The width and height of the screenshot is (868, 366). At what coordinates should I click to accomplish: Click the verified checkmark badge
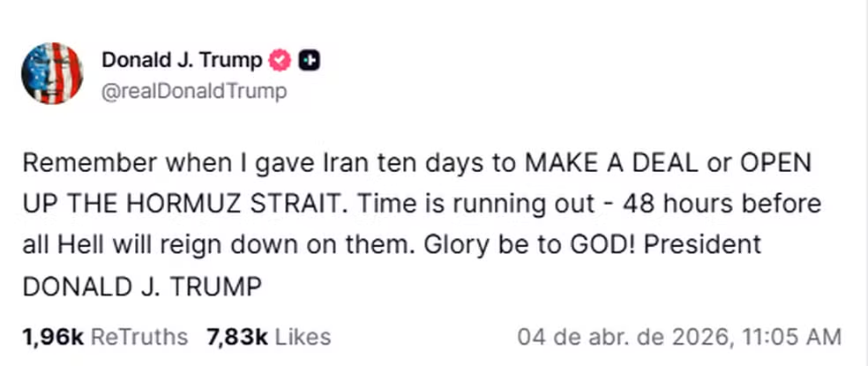[281, 60]
